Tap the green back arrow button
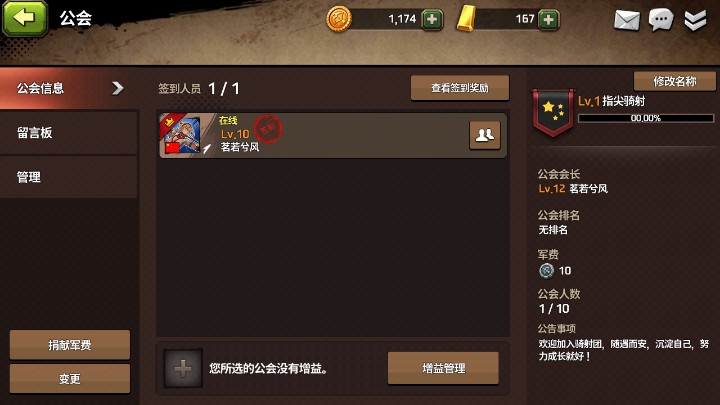This screenshot has height=405, width=720. tap(25, 18)
